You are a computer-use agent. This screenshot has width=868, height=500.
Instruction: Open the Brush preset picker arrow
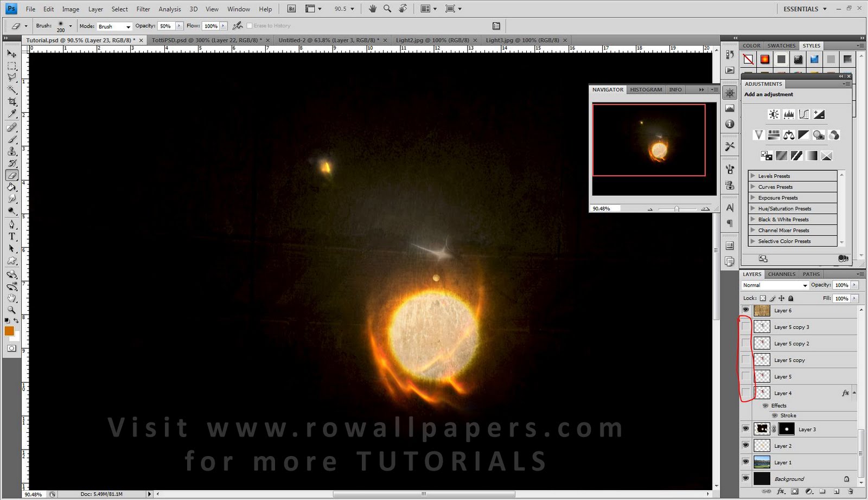point(70,25)
